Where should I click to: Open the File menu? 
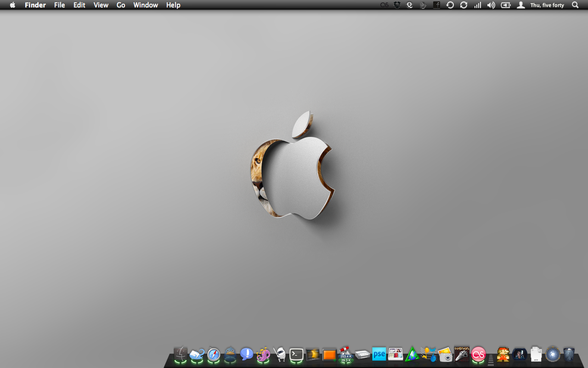coord(59,5)
